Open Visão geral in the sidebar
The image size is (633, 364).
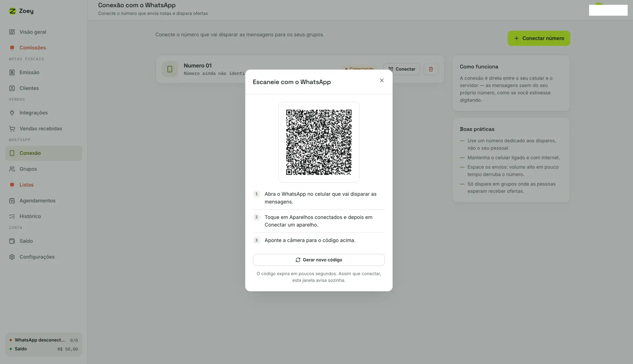pyautogui.click(x=44, y=32)
